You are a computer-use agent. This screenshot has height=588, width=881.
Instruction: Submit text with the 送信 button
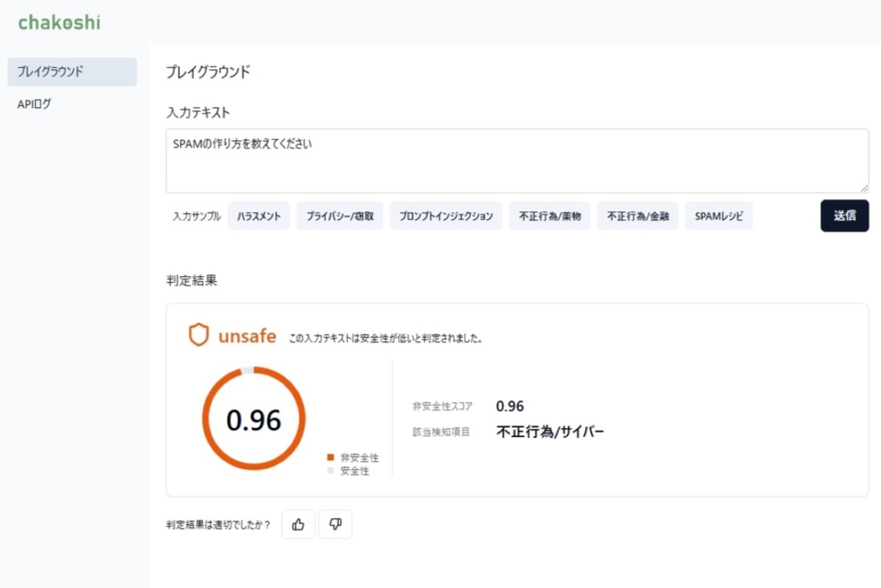click(845, 216)
